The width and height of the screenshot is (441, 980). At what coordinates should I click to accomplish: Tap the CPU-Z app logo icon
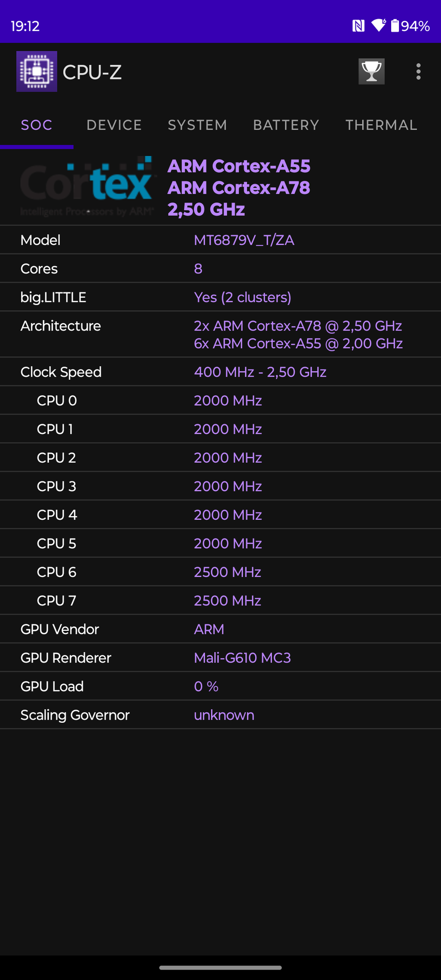click(37, 72)
